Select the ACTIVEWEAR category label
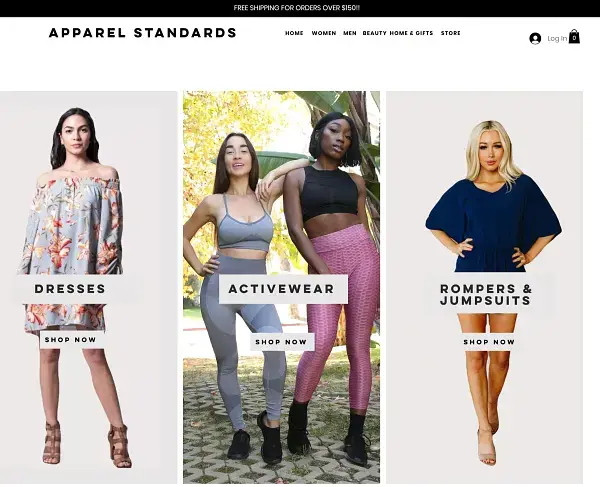 [282, 289]
